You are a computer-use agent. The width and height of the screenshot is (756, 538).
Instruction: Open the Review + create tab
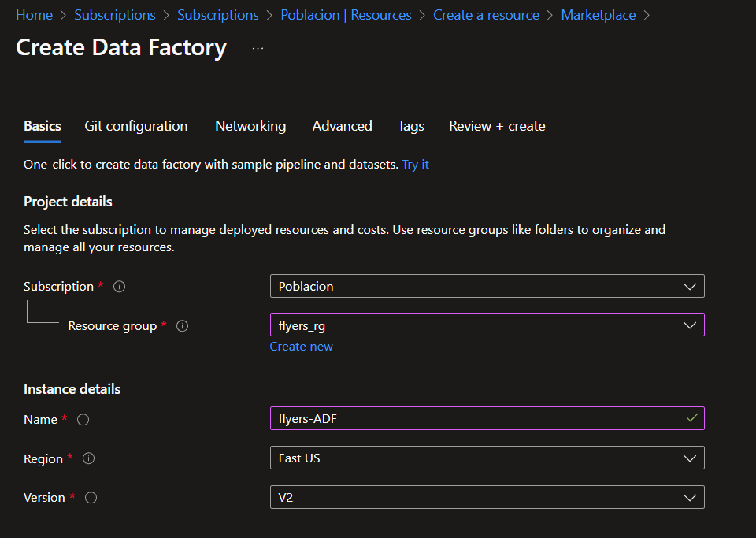pos(497,126)
